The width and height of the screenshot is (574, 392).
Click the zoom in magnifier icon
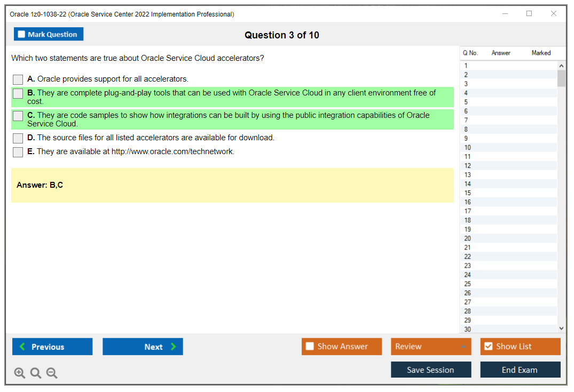(x=20, y=373)
